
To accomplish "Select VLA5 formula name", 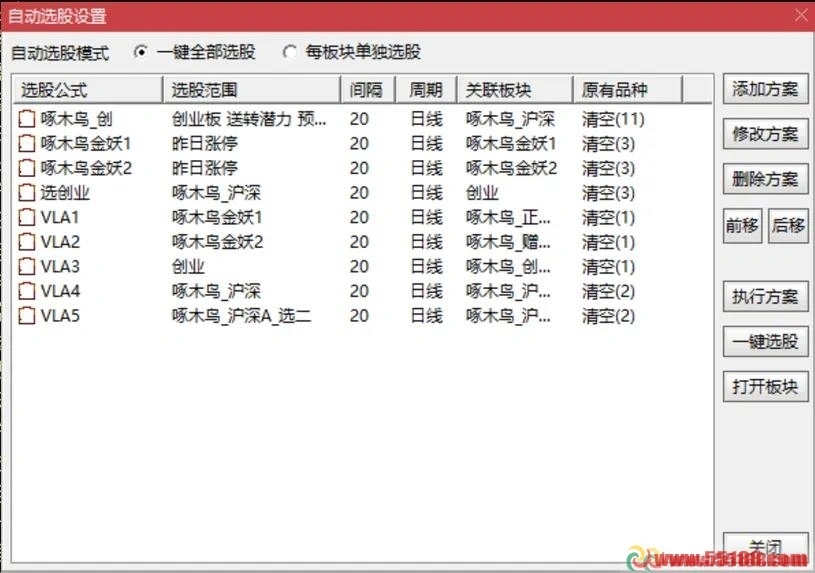I will [60, 316].
